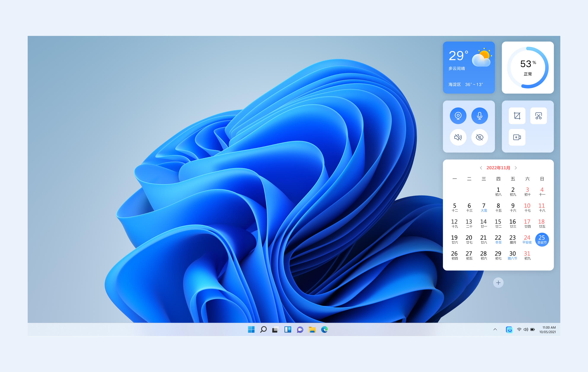Go to next month in calendar
The image size is (588, 372).
[x=516, y=168]
